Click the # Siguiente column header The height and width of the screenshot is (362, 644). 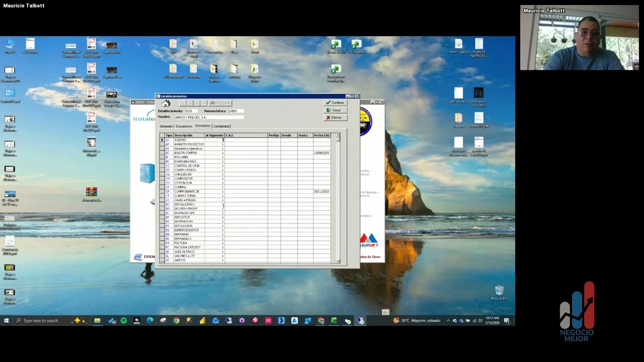tap(214, 135)
